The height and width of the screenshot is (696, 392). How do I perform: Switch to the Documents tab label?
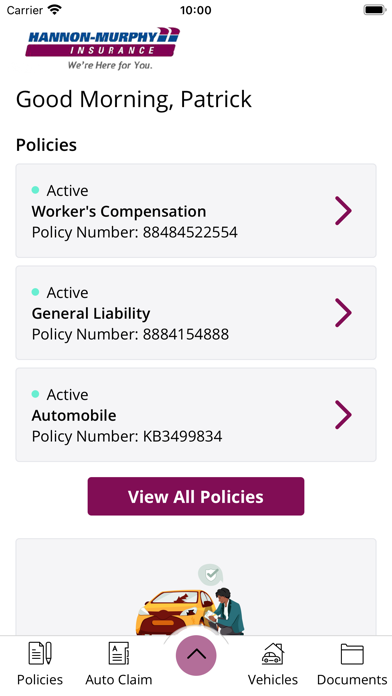(352, 680)
